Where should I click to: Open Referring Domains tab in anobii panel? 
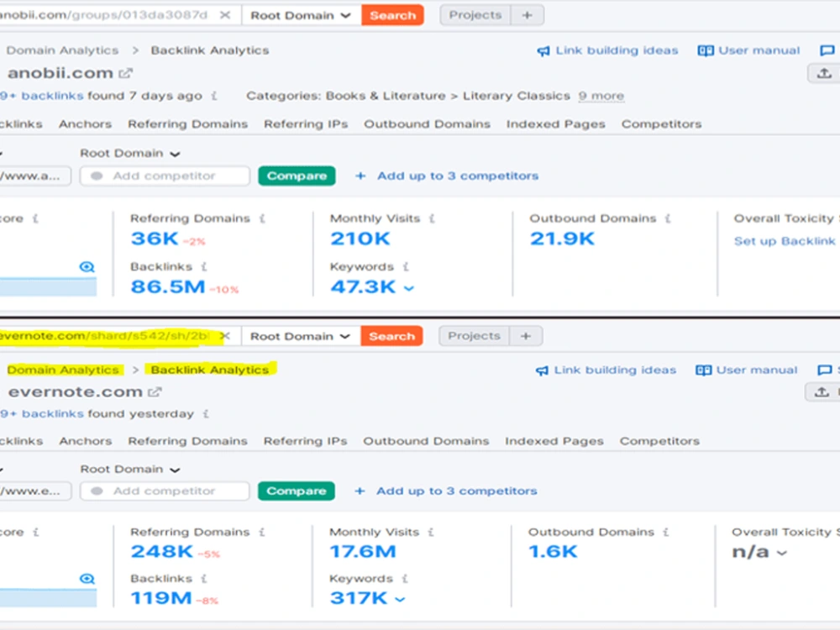click(x=187, y=124)
